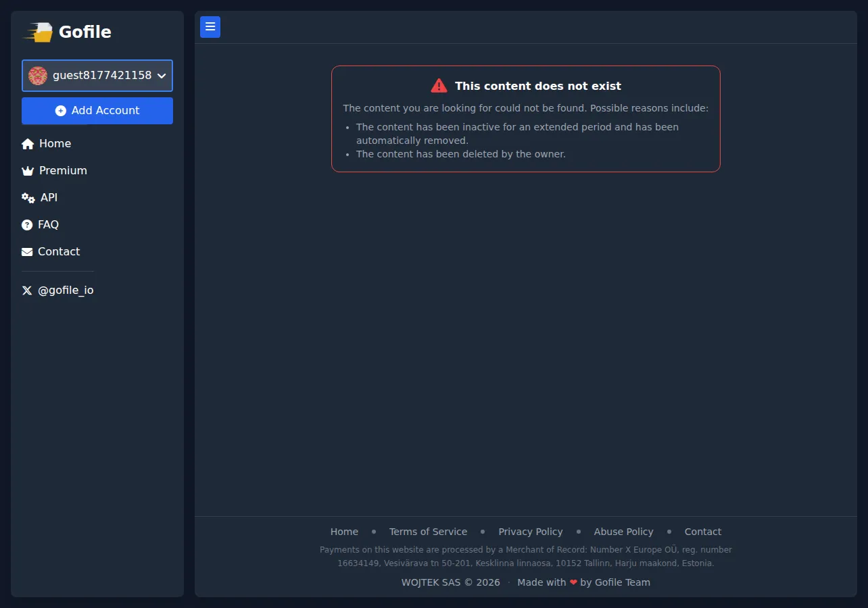Click the crown icon beside Premium

(28, 171)
